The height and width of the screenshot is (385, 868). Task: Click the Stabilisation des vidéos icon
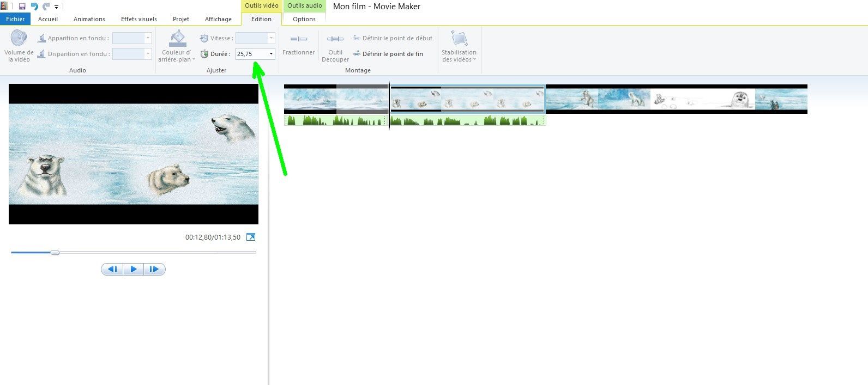pyautogui.click(x=459, y=38)
